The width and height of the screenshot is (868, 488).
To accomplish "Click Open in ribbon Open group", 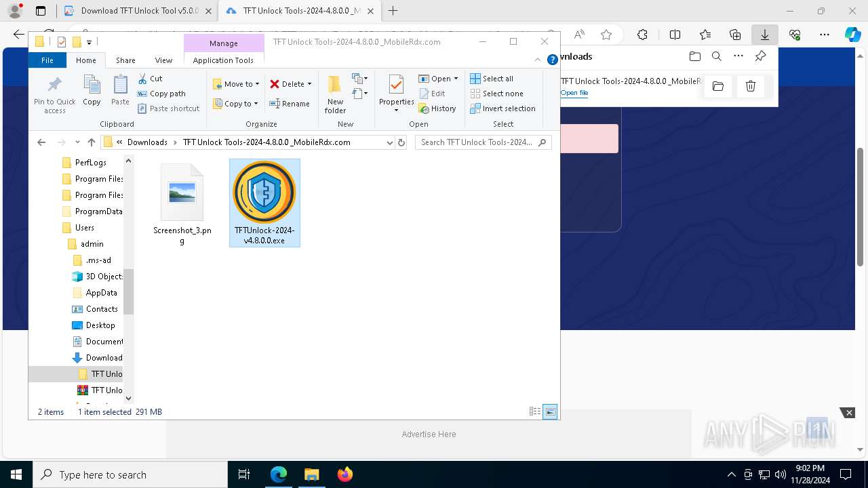I will (x=438, y=79).
